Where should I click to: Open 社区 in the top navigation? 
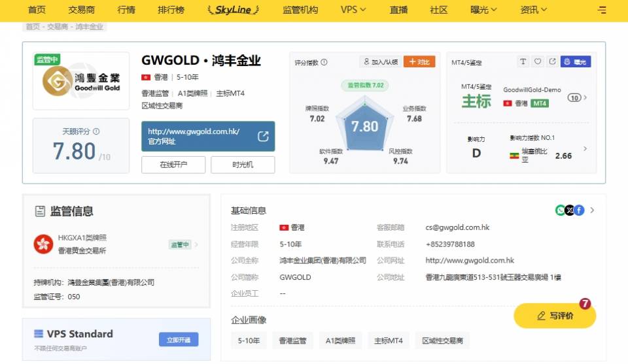tap(438, 10)
